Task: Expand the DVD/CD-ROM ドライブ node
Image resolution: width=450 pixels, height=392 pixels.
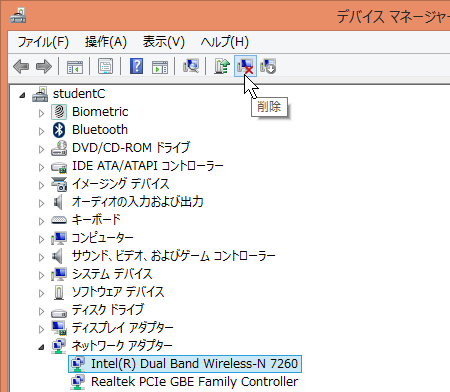Action: tap(41, 149)
